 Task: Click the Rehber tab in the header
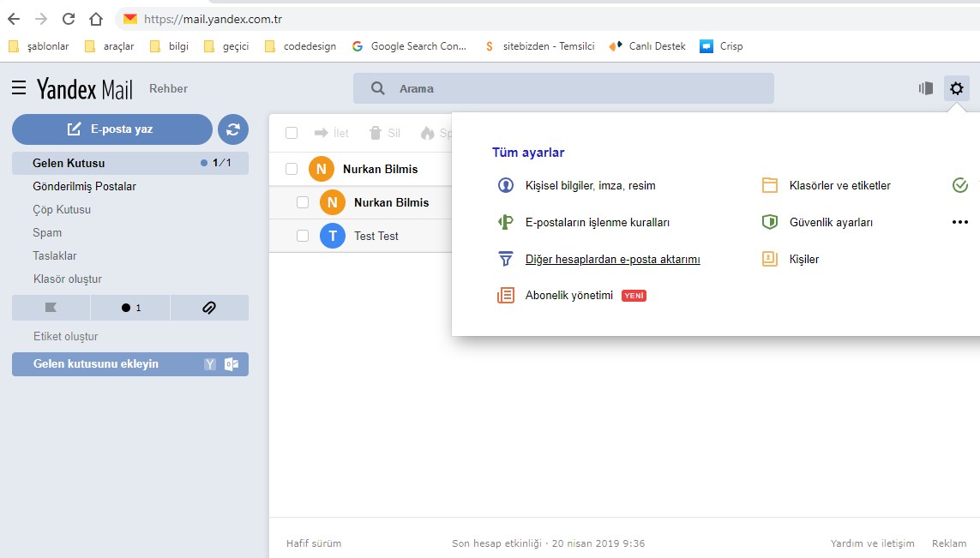point(168,89)
